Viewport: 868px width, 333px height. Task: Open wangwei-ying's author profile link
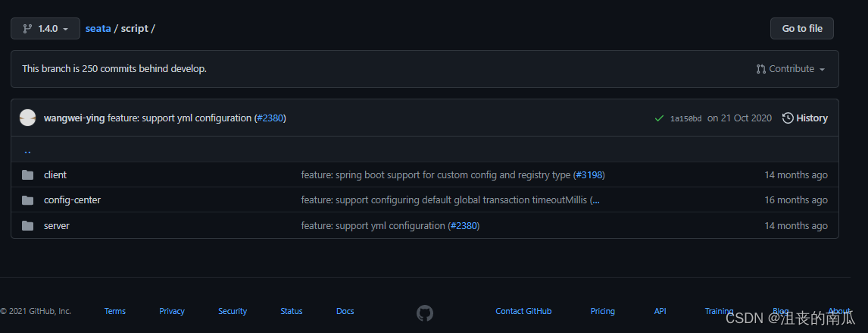pyautogui.click(x=74, y=118)
